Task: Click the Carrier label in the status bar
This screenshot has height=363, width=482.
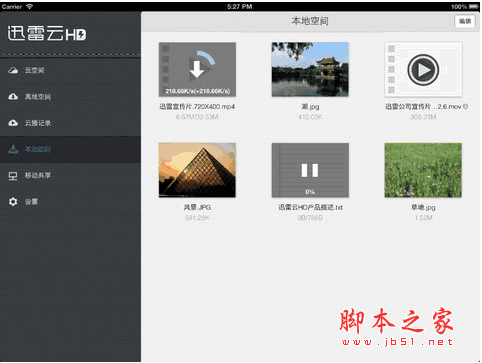Action: click(12, 7)
